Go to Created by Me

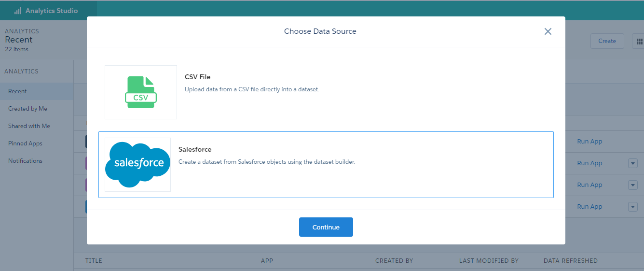click(27, 109)
